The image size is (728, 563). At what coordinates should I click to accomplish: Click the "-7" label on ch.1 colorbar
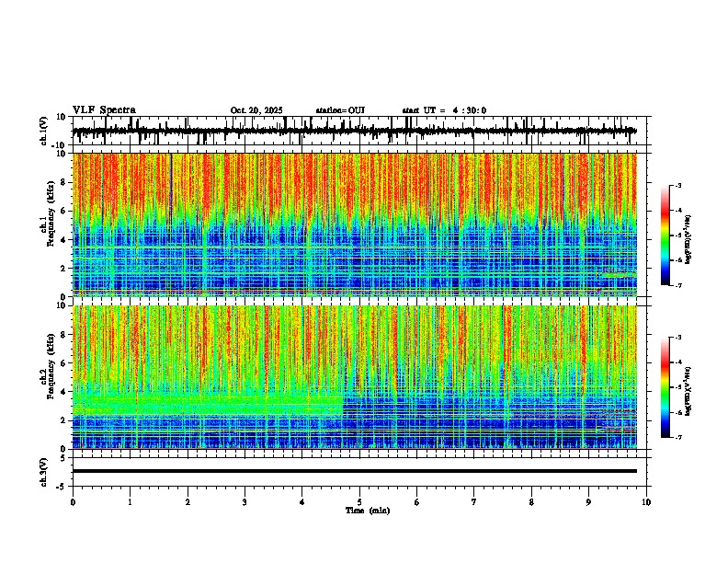coord(678,285)
